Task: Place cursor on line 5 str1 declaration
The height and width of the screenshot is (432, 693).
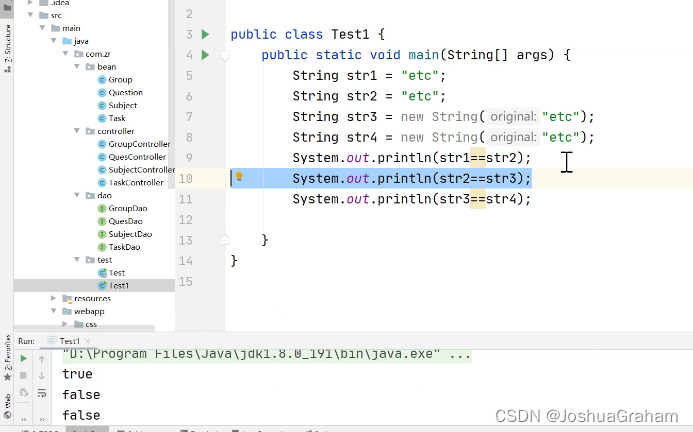Action: (369, 76)
